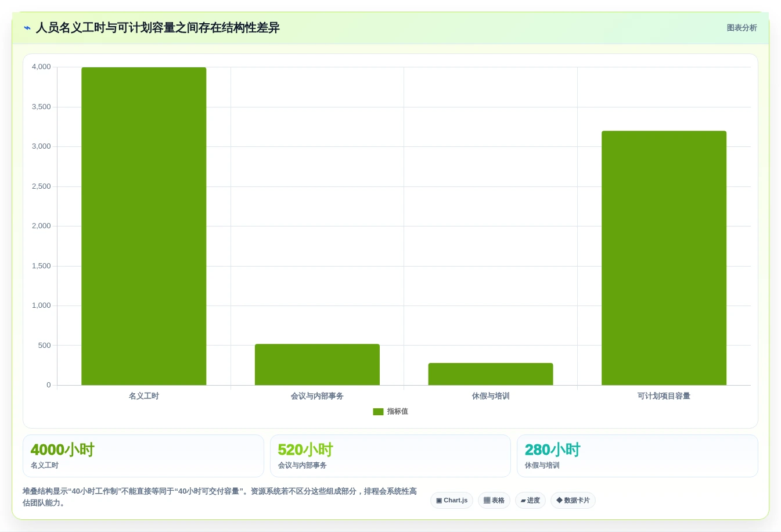Click the lightning icon beside the title
The width and height of the screenshot is (781, 532).
point(27,28)
